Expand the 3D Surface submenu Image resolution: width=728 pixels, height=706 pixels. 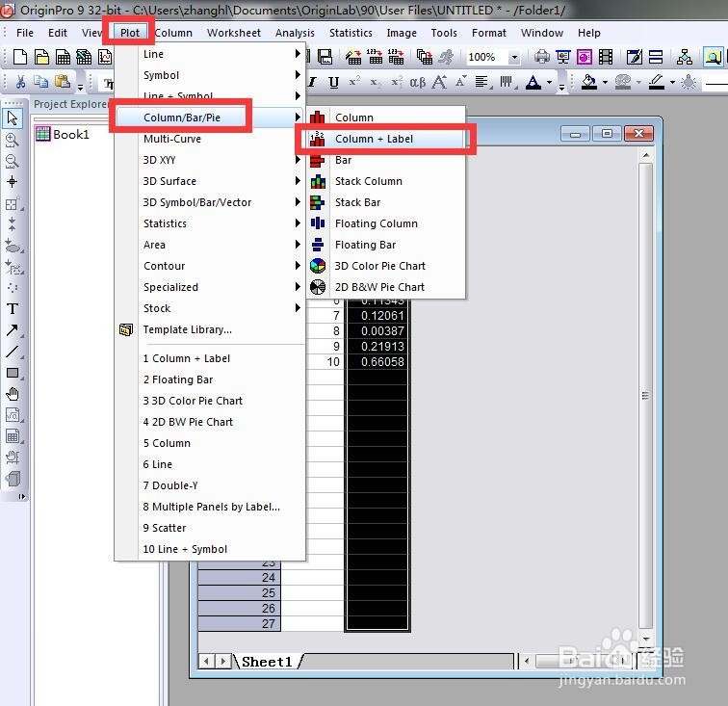[x=210, y=181]
